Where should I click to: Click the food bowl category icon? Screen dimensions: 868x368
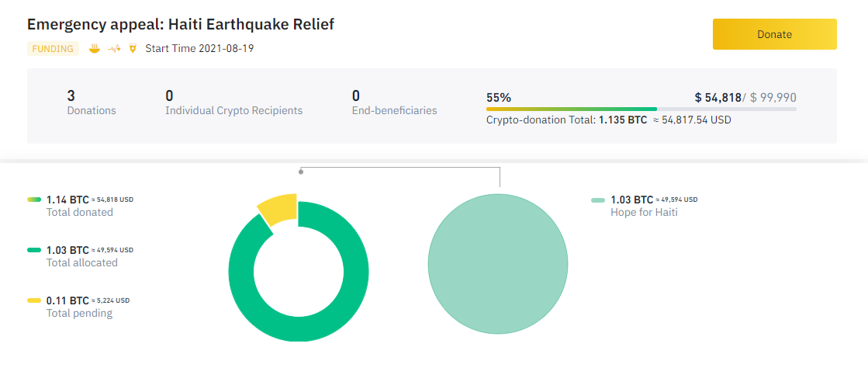(x=95, y=49)
